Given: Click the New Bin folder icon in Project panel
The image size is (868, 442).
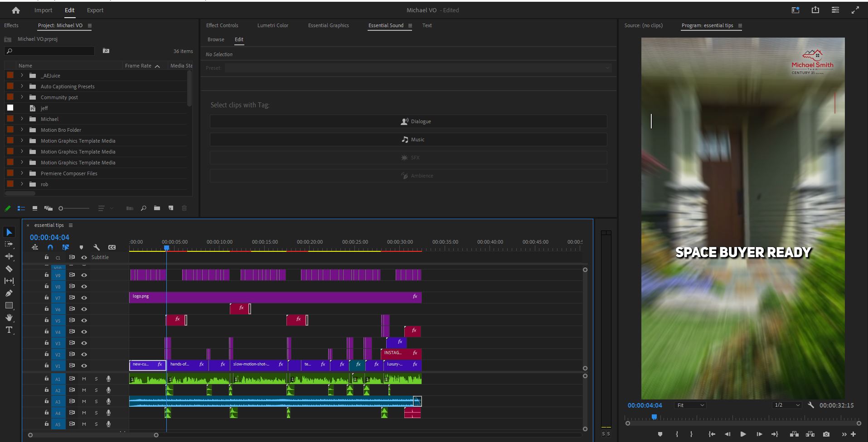Looking at the screenshot, I should (x=157, y=208).
